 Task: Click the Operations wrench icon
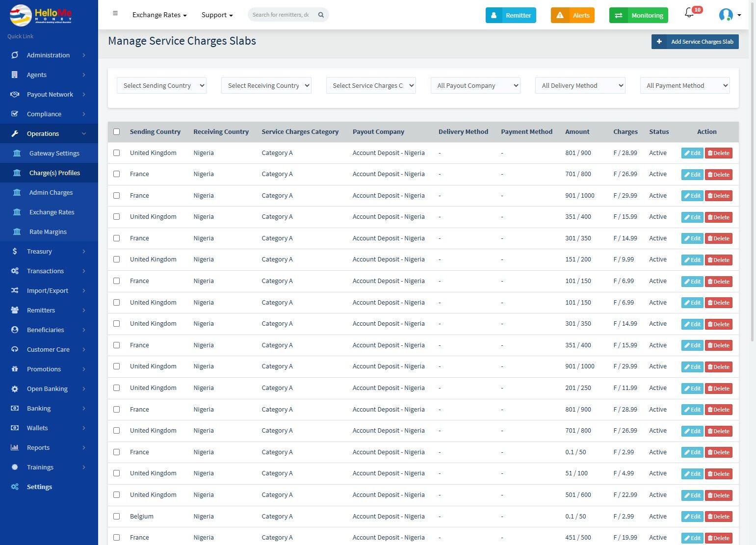point(15,133)
